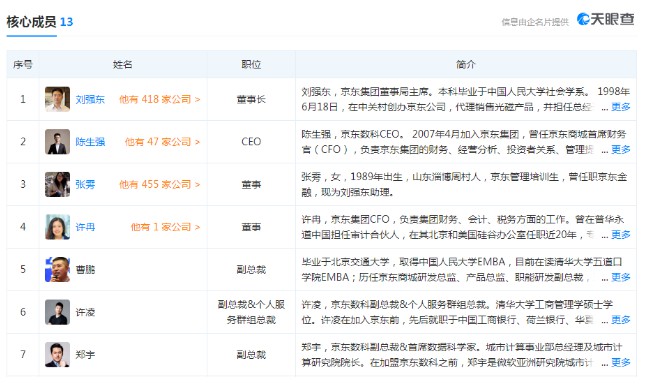This screenshot has width=654, height=390.
Task: Select the 序号 column header
Action: (x=23, y=65)
